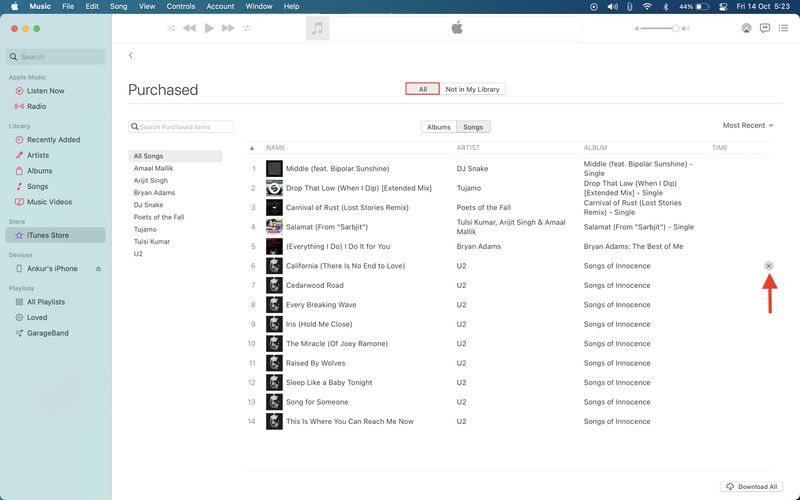Adjust the volume slider knob
Image resolution: width=800 pixels, height=500 pixels.
tap(676, 29)
